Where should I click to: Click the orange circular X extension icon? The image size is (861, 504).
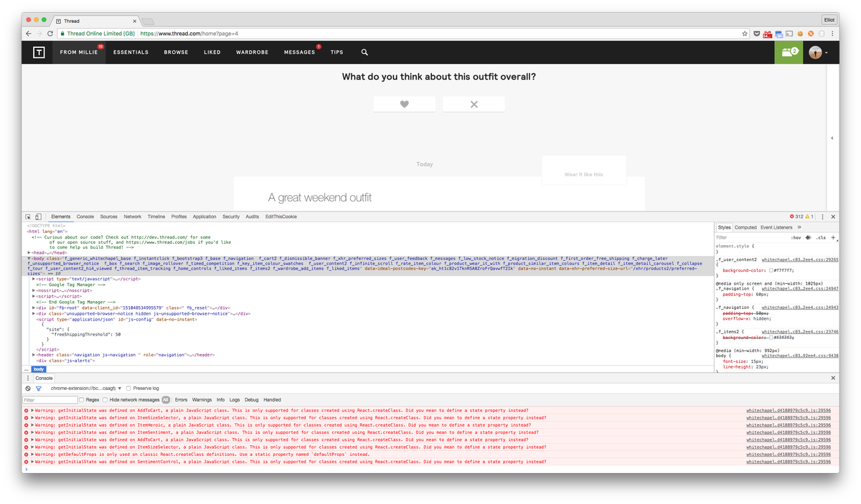(811, 34)
